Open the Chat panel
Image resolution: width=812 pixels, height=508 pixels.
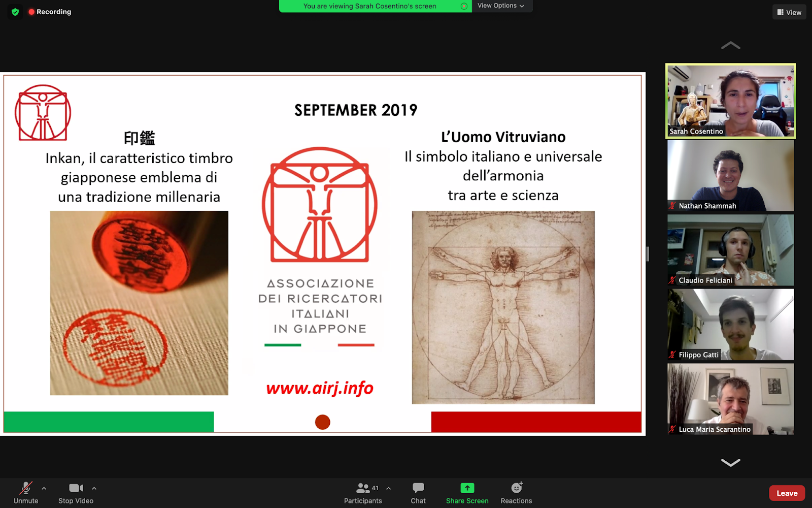point(418,493)
